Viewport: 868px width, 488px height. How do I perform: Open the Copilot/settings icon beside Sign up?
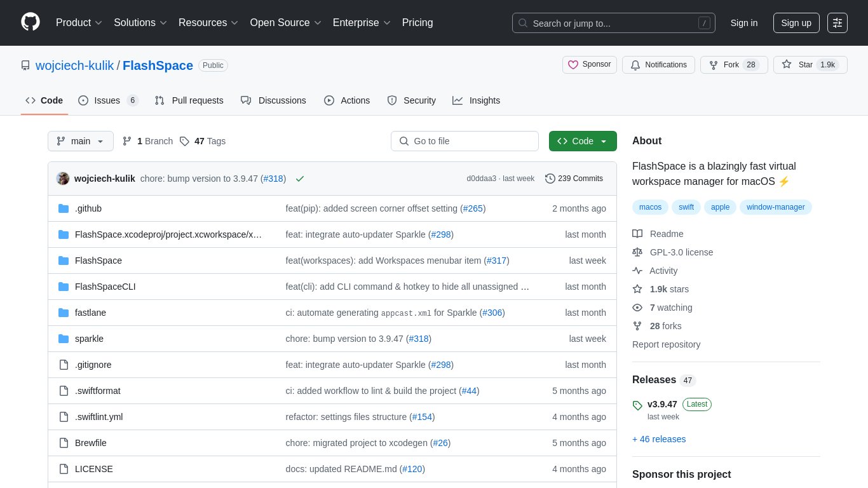[837, 23]
